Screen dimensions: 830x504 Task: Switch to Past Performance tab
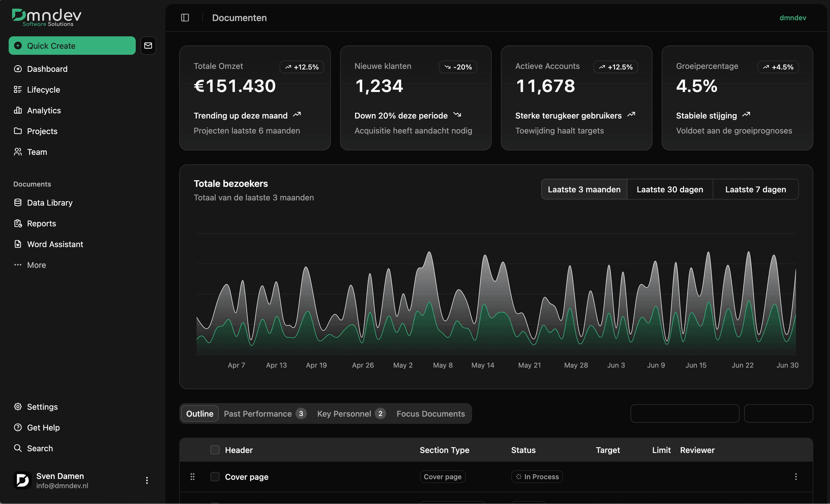coord(258,414)
